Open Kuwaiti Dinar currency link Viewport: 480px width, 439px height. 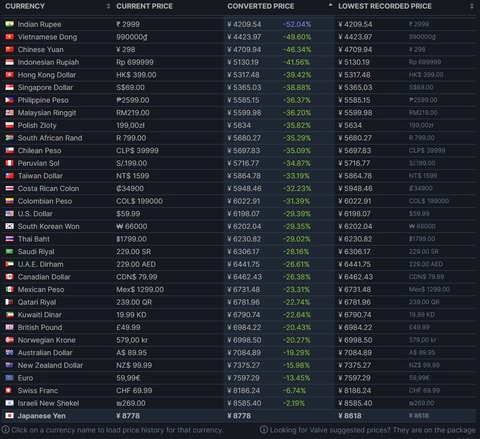[x=40, y=315]
